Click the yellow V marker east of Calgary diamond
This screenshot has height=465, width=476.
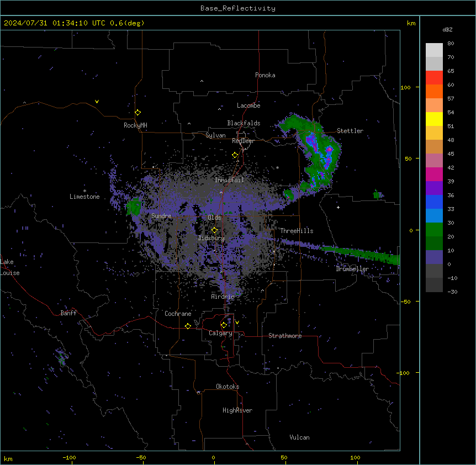pos(237,323)
